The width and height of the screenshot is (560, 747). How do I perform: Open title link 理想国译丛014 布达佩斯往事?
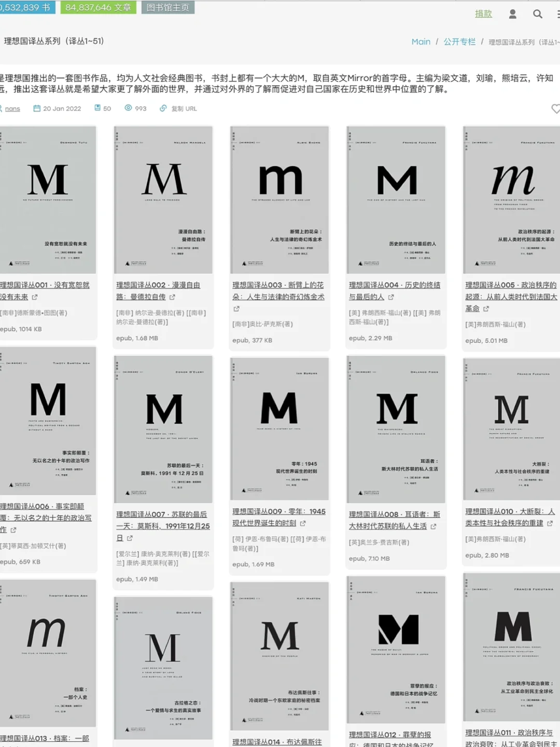(x=277, y=742)
